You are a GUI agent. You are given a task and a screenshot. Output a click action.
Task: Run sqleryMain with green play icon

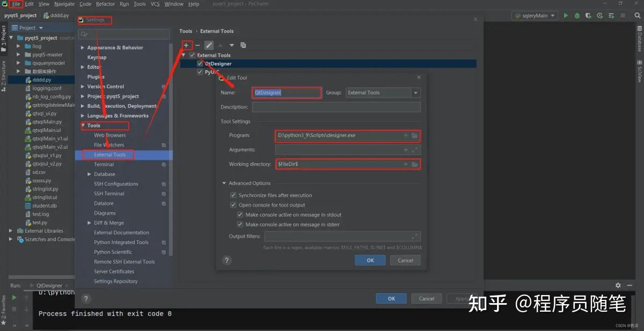(x=566, y=16)
